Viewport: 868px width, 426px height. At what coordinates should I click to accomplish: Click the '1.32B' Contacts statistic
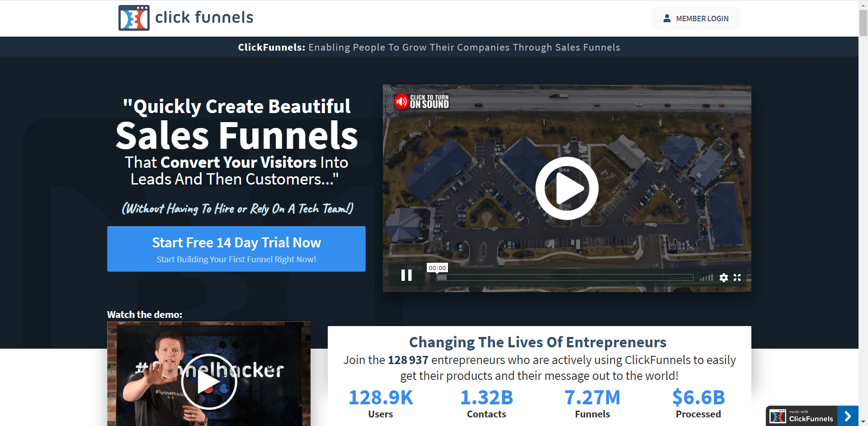[x=486, y=398]
